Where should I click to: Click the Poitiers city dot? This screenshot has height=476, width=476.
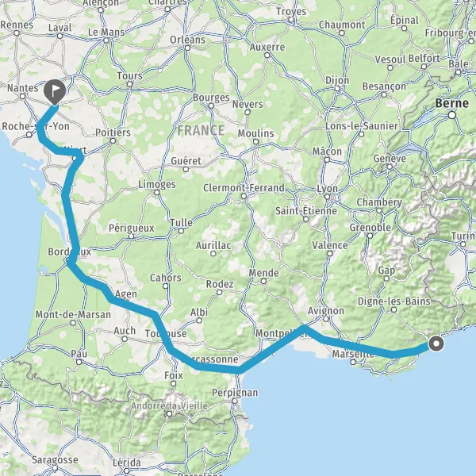[x=113, y=140]
